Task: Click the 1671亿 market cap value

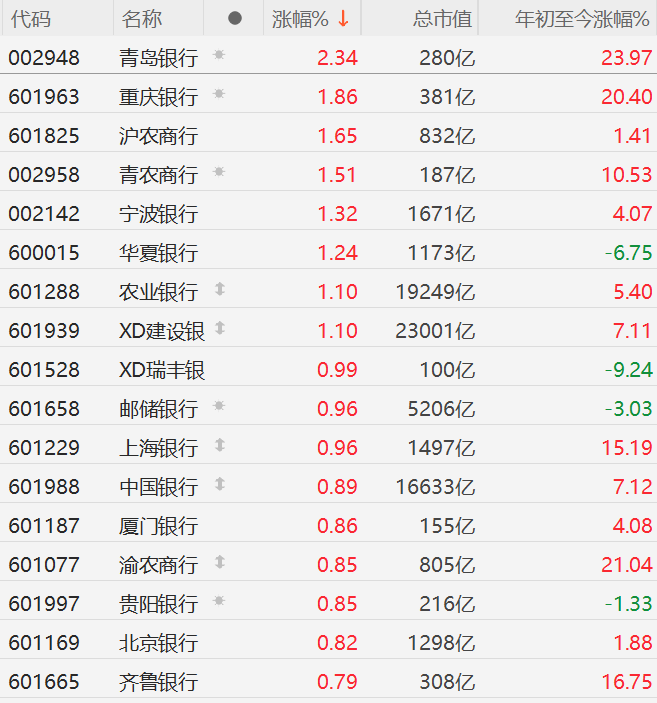Action: 441,214
